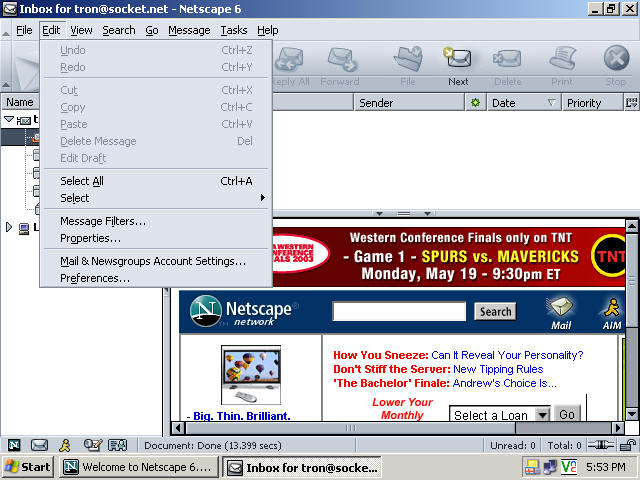Open Instant Messenger from status bar icon
Screen dimensions: 640x480
pos(64,445)
